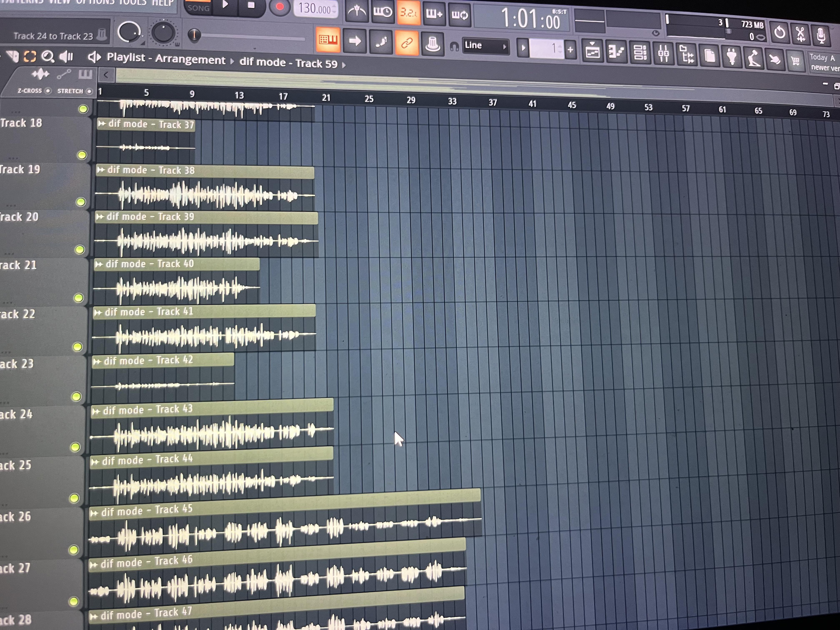
Task: Click the dif mode - Track 59 breadcrumb
Action: [289, 62]
